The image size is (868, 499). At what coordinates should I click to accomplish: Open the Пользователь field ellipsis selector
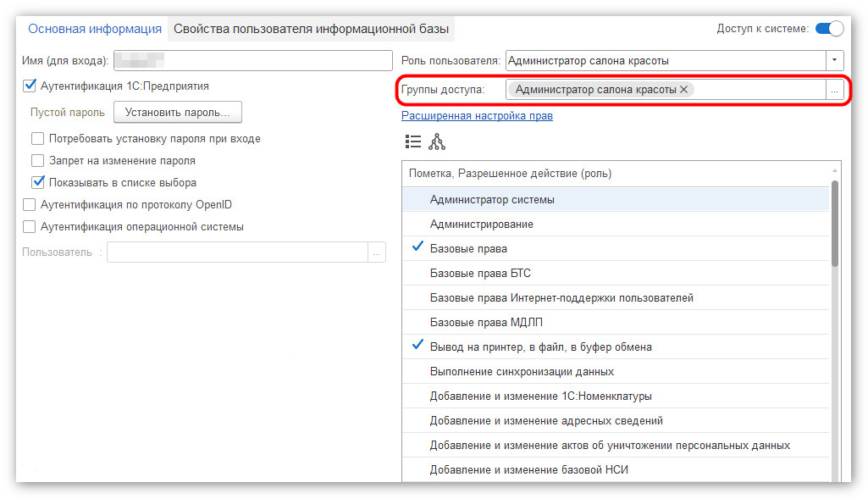(x=377, y=252)
